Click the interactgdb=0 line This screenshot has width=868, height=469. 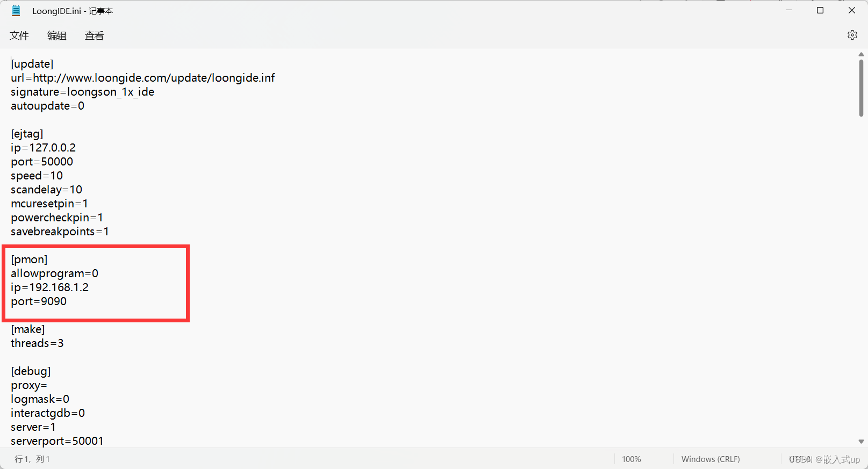click(48, 413)
